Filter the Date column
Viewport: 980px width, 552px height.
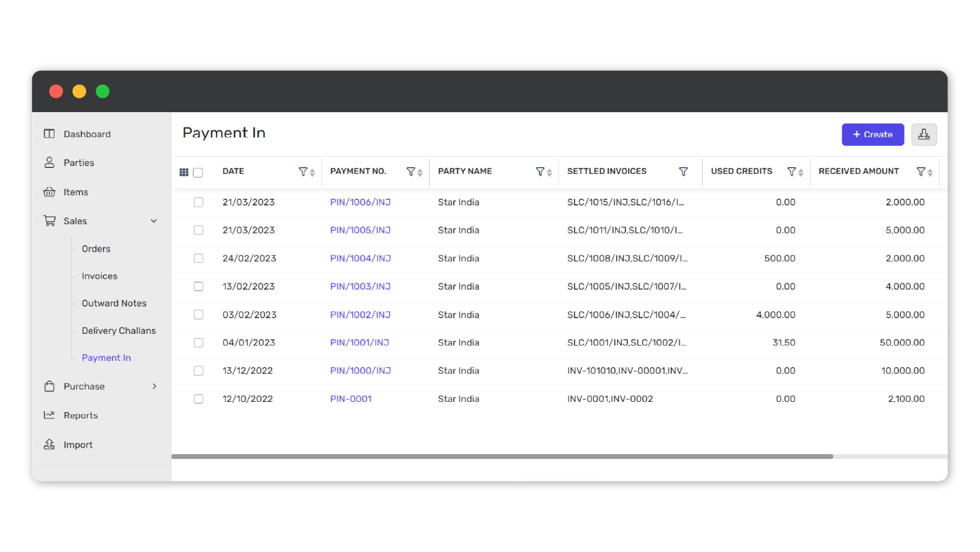302,172
